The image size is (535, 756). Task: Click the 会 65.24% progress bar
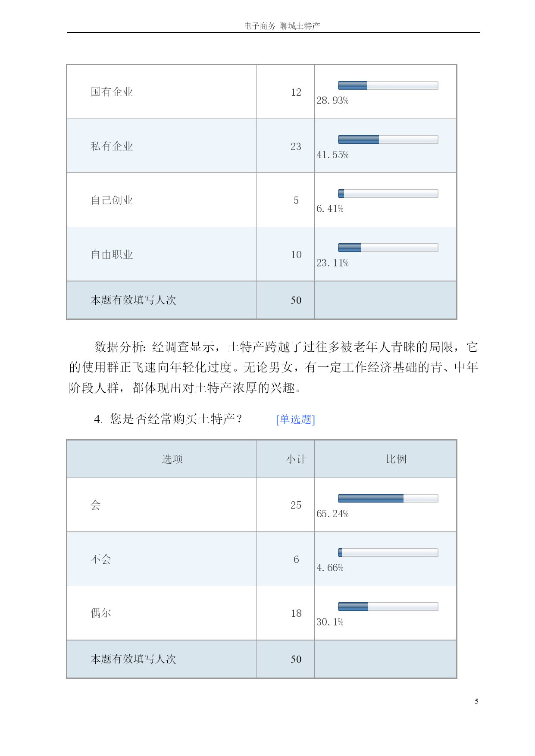pos(388,498)
